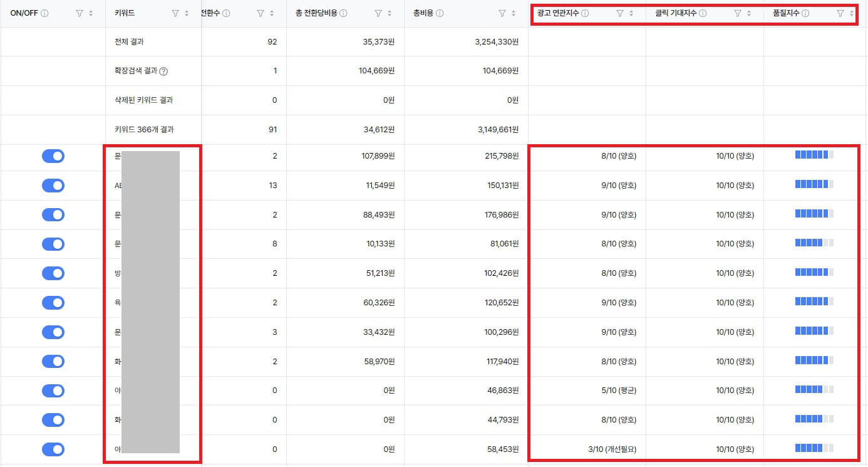Image resolution: width=868 pixels, height=467 pixels.
Task: Sort by 광고 연관지수 arrows
Action: click(x=631, y=13)
